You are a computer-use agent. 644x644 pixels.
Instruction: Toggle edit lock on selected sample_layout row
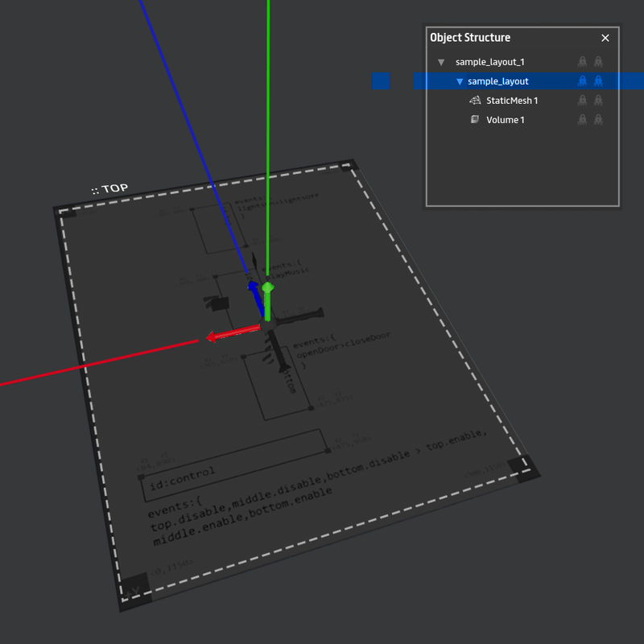[x=582, y=81]
